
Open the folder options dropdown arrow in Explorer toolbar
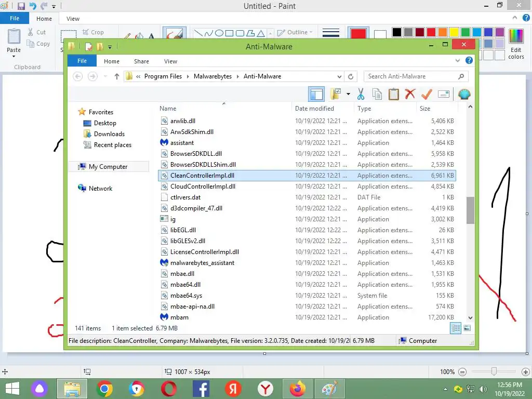[x=348, y=94]
